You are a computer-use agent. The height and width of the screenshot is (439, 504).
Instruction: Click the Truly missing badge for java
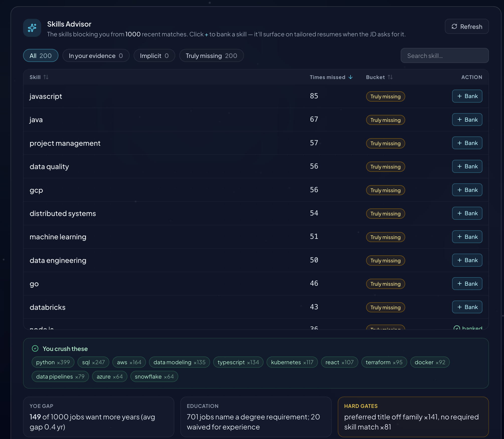385,120
